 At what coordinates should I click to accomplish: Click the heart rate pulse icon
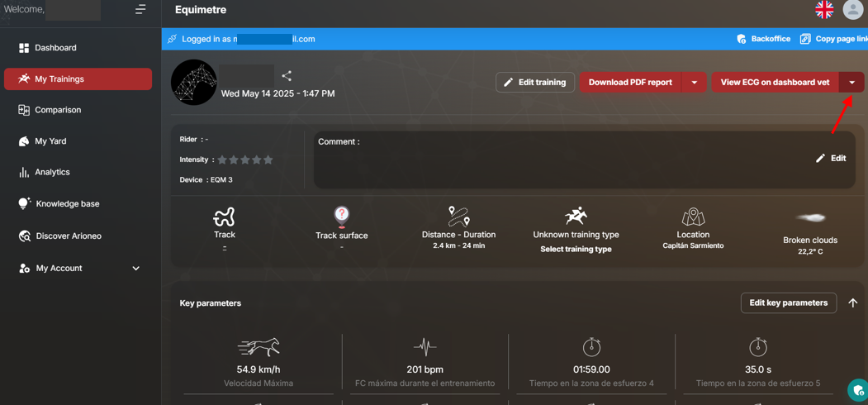click(x=425, y=347)
